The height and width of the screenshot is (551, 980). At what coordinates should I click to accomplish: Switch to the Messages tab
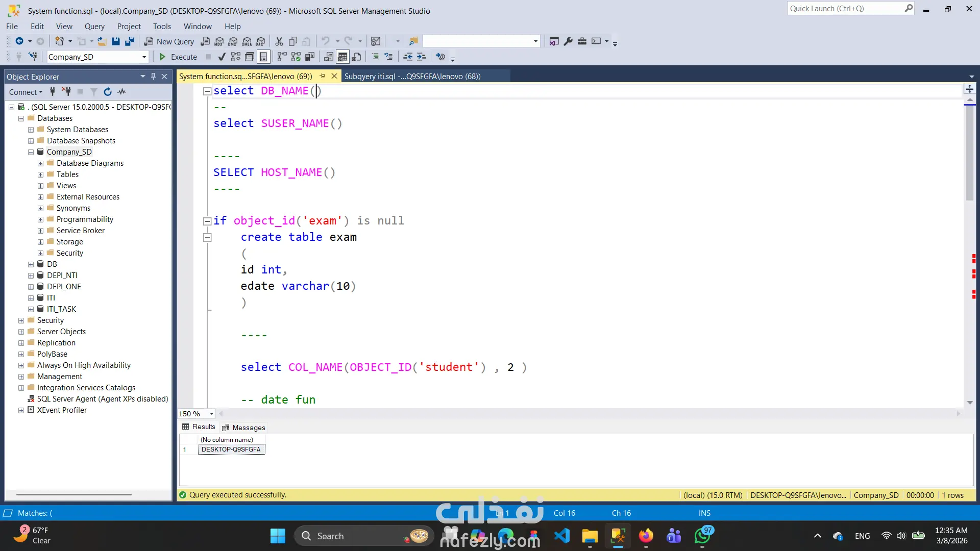pos(244,428)
